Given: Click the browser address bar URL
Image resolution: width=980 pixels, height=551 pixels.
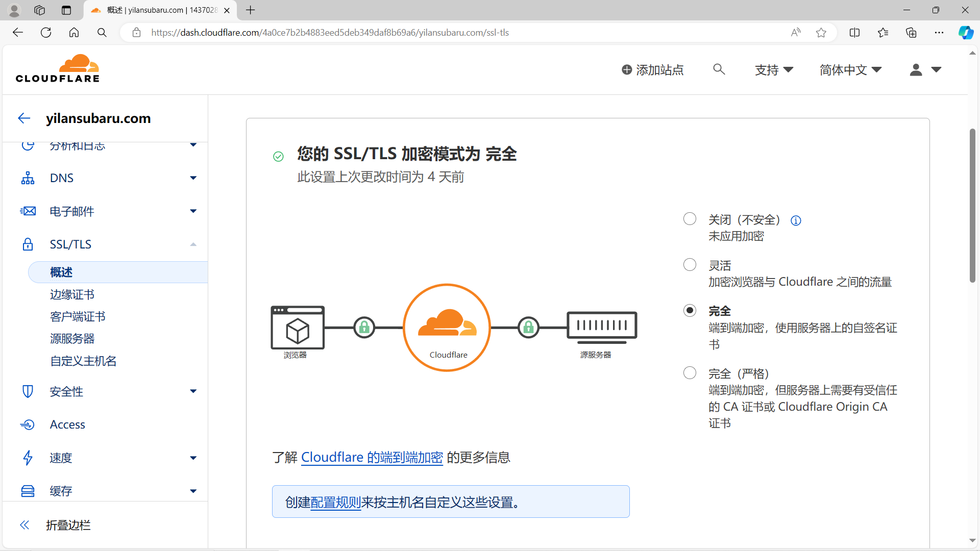Looking at the screenshot, I should pos(330,33).
